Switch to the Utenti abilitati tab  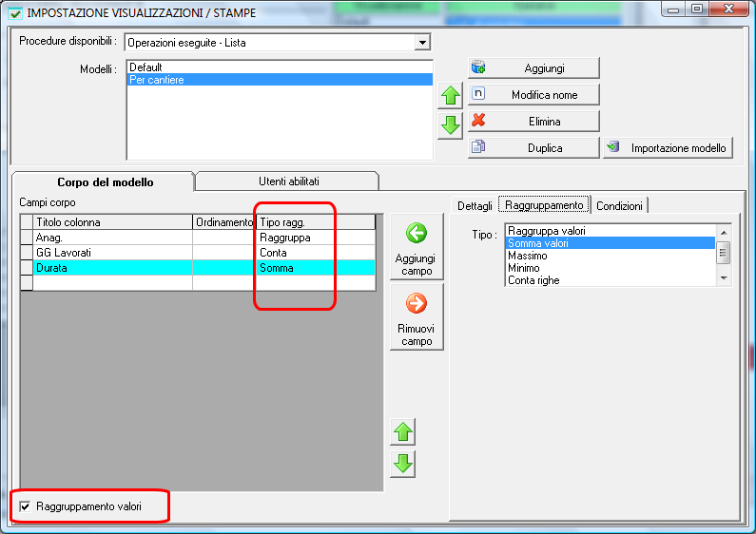click(288, 181)
